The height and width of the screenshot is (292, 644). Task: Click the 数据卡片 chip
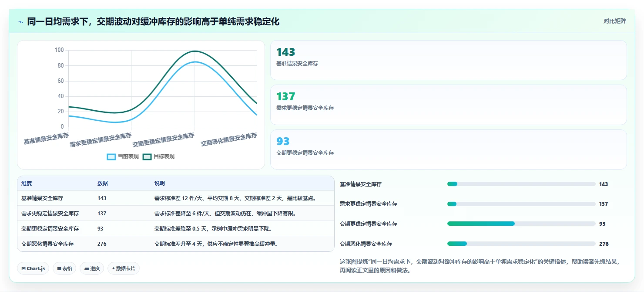(x=124, y=268)
